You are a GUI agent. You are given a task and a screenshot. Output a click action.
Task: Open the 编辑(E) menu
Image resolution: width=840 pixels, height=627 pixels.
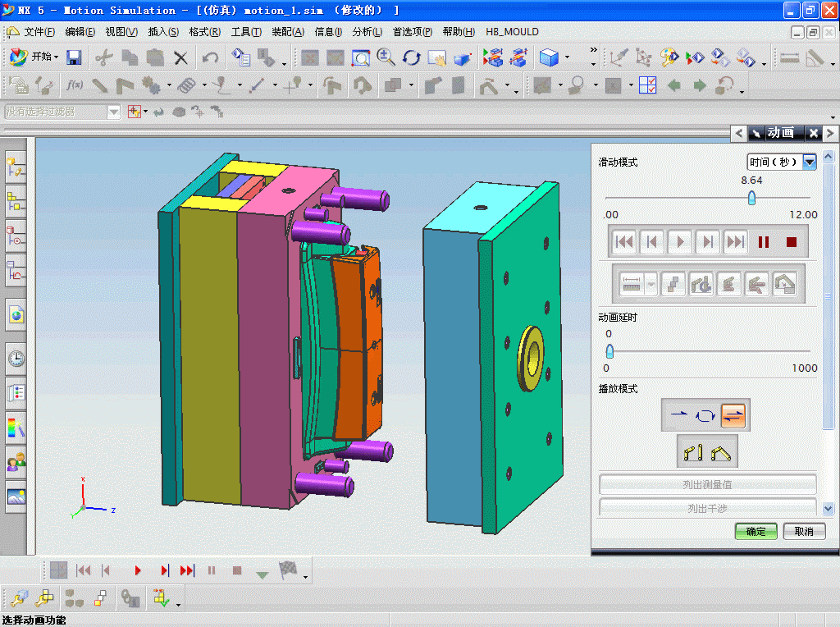[x=80, y=32]
